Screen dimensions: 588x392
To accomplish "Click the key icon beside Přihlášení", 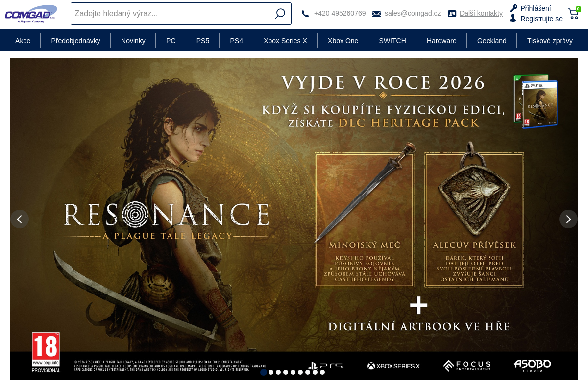I will click(513, 8).
